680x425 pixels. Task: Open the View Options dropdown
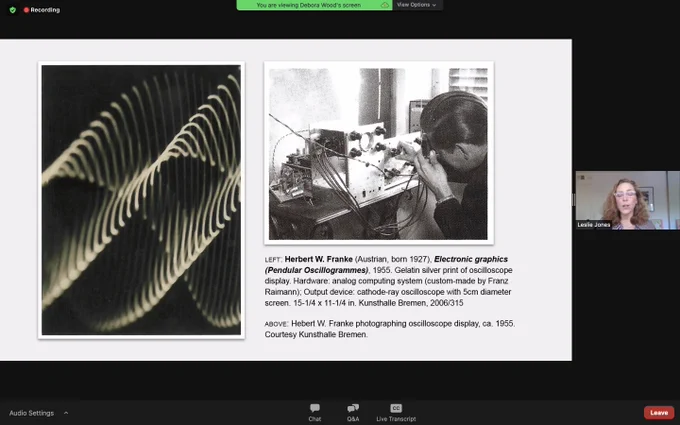[x=417, y=5]
